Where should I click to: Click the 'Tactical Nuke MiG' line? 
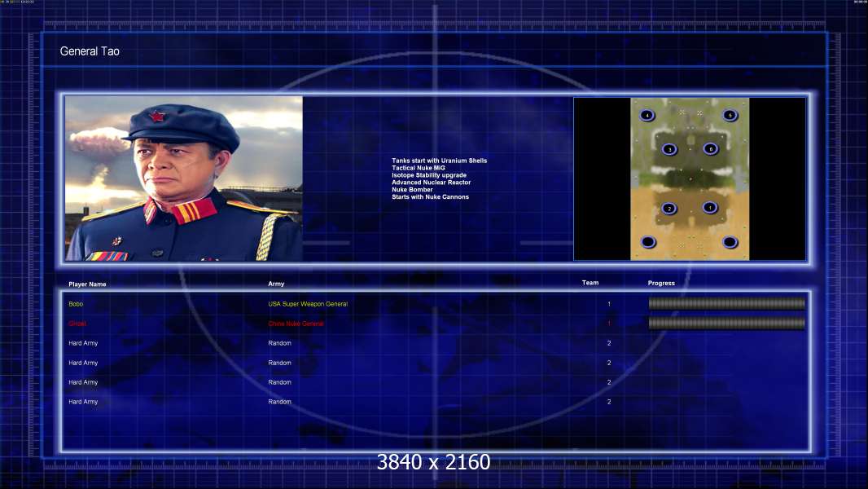(419, 168)
